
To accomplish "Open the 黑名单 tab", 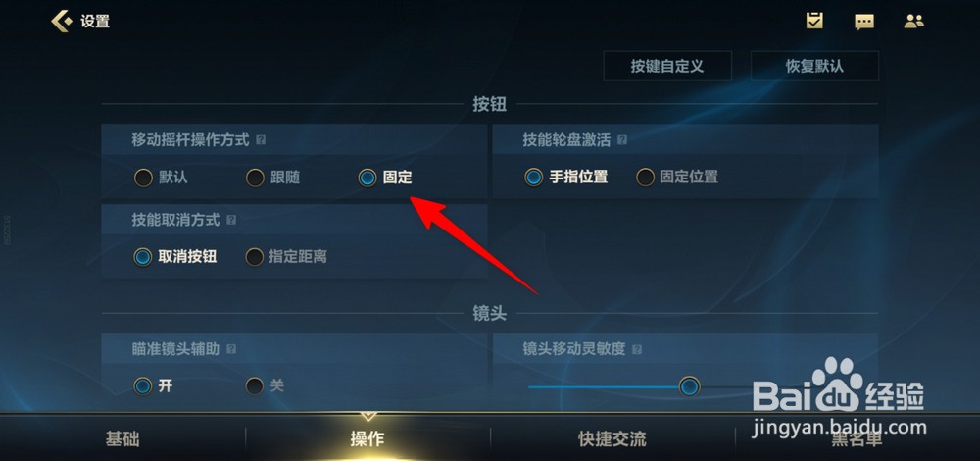I will [857, 439].
